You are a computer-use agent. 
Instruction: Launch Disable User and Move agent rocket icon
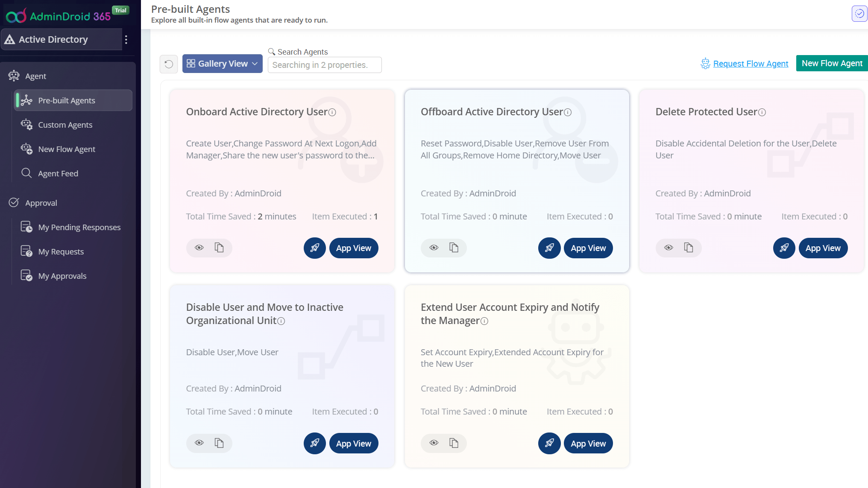tap(315, 443)
